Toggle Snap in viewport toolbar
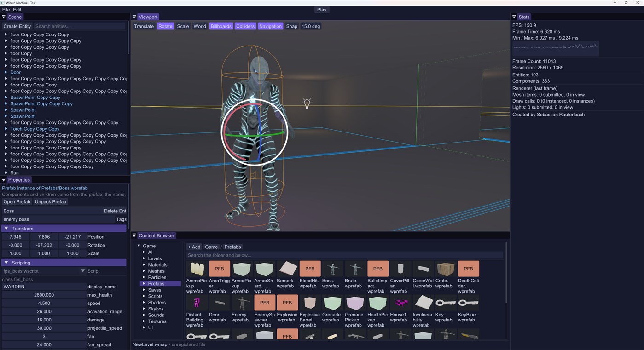 pos(292,26)
